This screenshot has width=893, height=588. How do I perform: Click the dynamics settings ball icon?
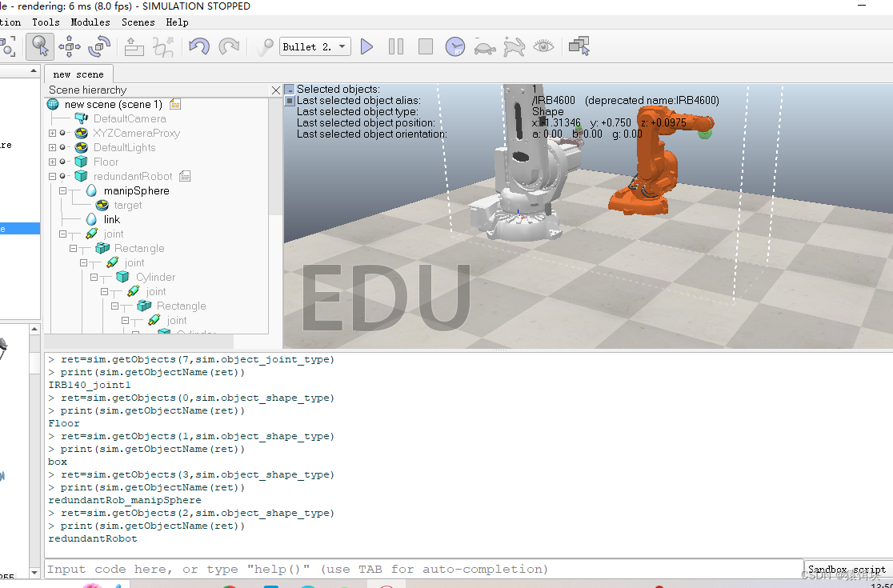tap(264, 46)
